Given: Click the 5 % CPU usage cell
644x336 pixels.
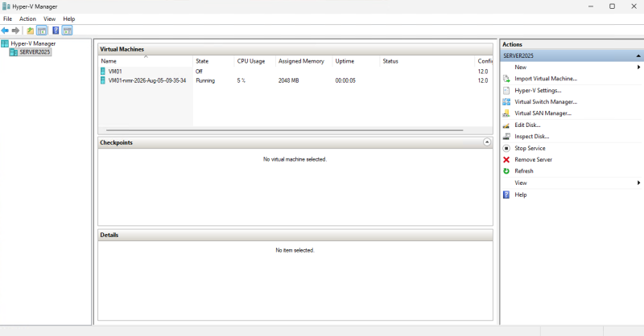Looking at the screenshot, I should 241,80.
